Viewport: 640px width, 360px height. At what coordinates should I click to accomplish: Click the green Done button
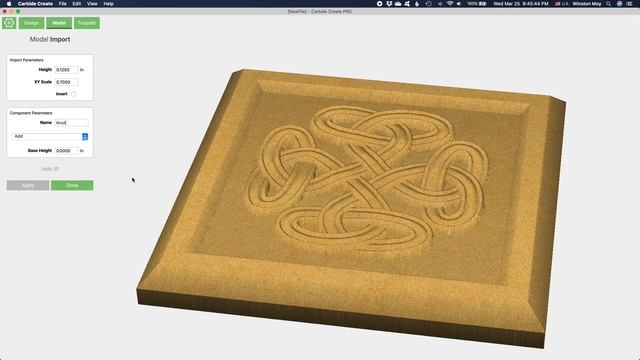(72, 185)
